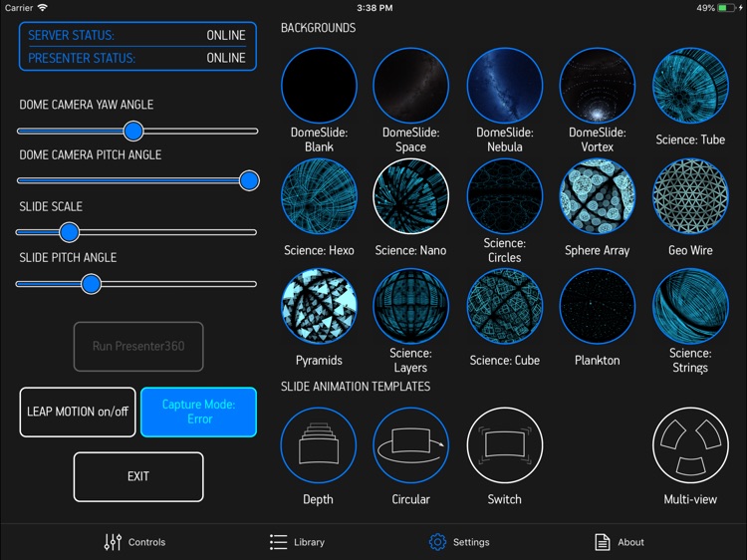Click the Run Presenter360 button

(x=138, y=346)
